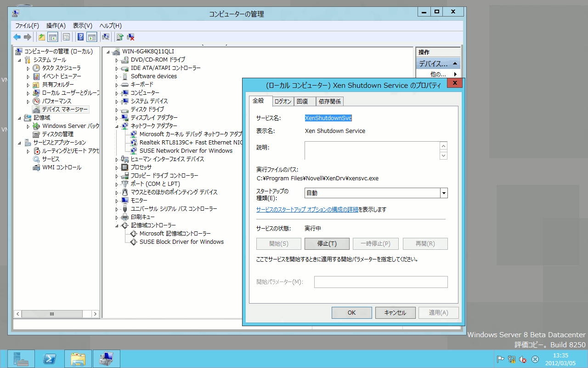Select パフォーマンス in the console tree
The width and height of the screenshot is (588, 368).
[57, 101]
